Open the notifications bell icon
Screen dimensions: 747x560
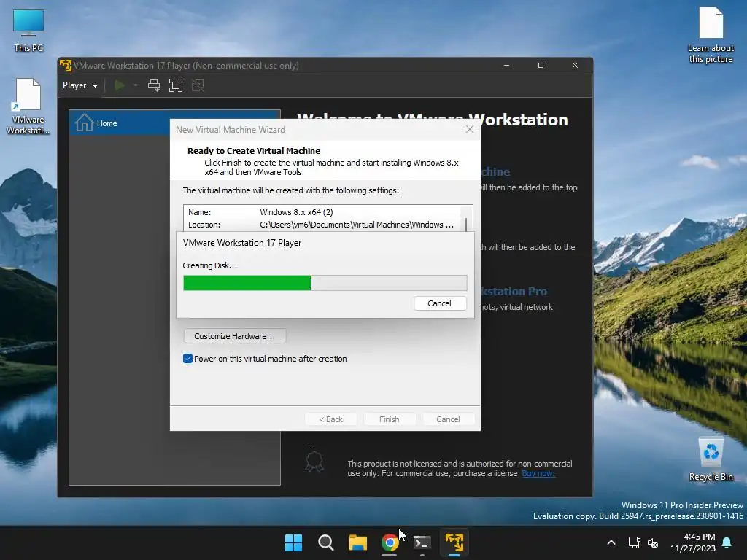[727, 542]
